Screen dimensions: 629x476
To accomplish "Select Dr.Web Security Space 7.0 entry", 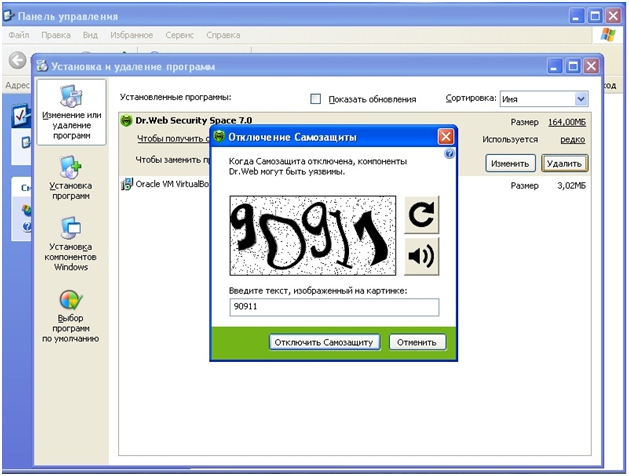I will 193,120.
